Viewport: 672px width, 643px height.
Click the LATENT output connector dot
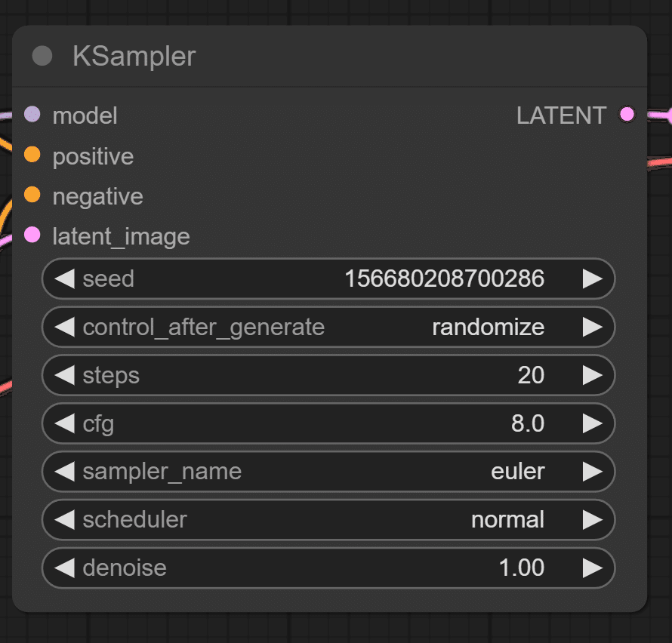pos(627,115)
